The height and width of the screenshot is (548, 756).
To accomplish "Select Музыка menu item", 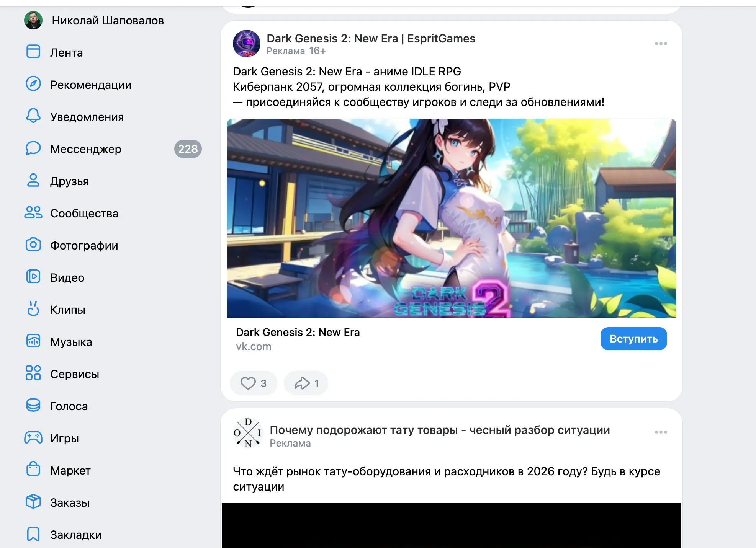I will [71, 342].
